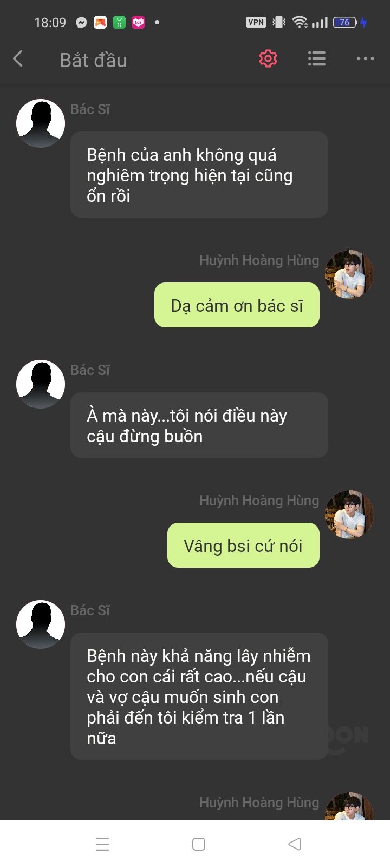
Task: Tap the Android recent apps menu icon
Action: click(102, 844)
